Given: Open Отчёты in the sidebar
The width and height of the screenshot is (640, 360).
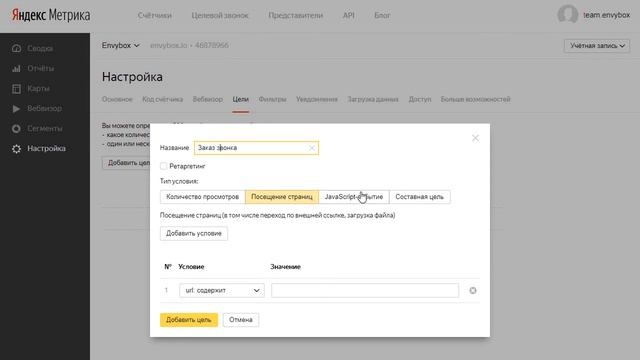Looking at the screenshot, I should [40, 69].
